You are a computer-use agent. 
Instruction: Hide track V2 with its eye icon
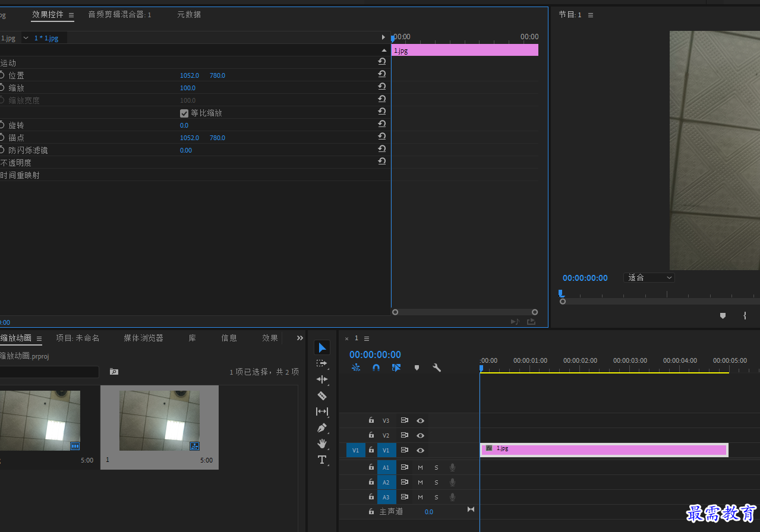[x=420, y=436]
